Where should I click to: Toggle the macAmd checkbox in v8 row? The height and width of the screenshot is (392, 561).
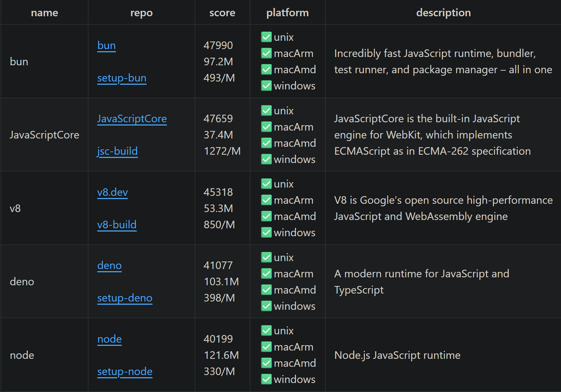[x=266, y=216]
